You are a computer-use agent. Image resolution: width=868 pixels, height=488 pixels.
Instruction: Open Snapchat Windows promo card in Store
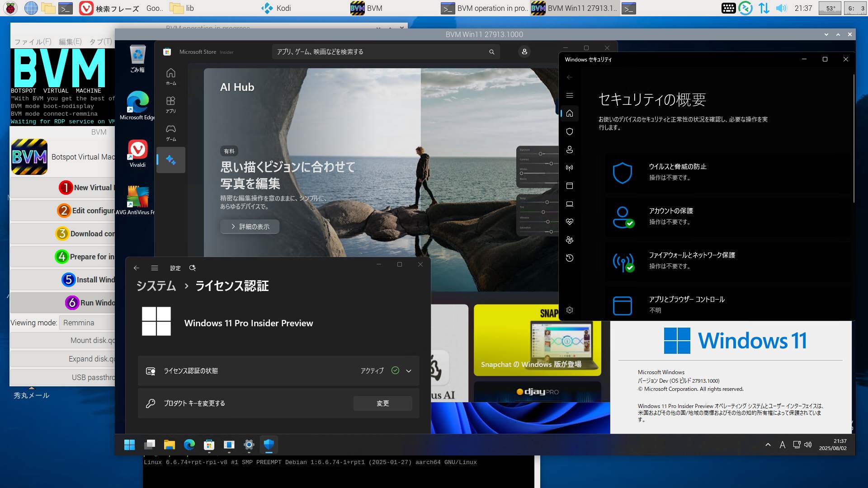point(538,340)
